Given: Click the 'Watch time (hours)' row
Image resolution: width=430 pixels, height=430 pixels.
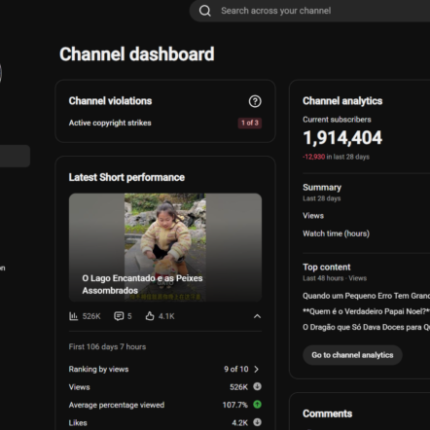Looking at the screenshot, I should (366, 234).
